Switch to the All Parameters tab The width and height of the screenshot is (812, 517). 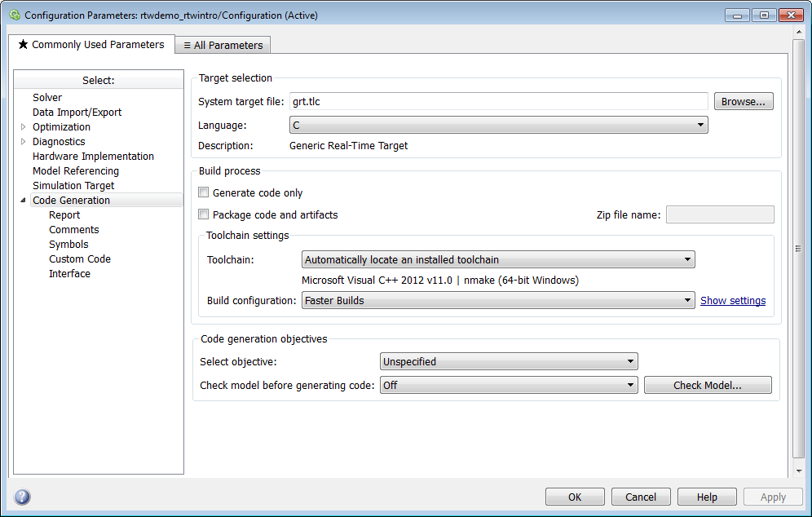point(223,46)
